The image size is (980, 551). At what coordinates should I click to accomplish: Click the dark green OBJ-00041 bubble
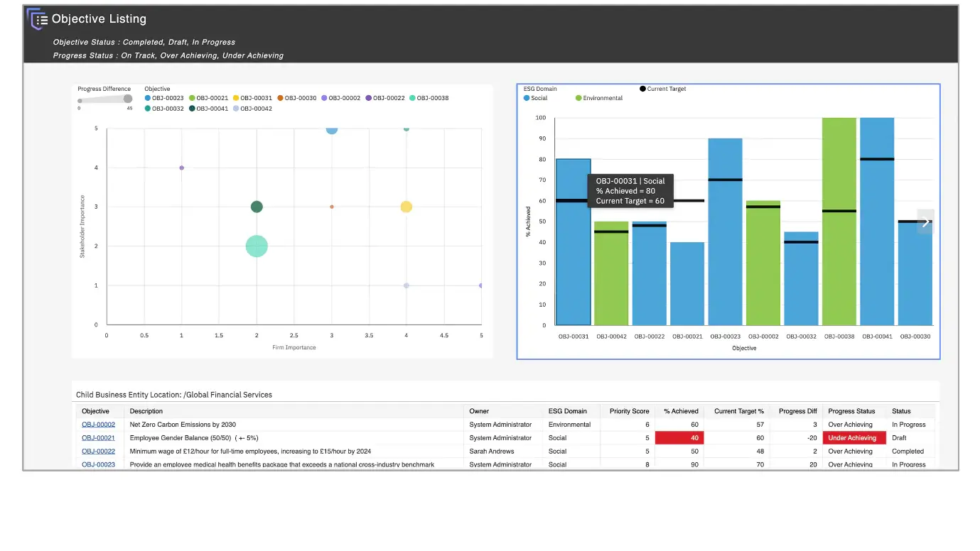coord(257,207)
